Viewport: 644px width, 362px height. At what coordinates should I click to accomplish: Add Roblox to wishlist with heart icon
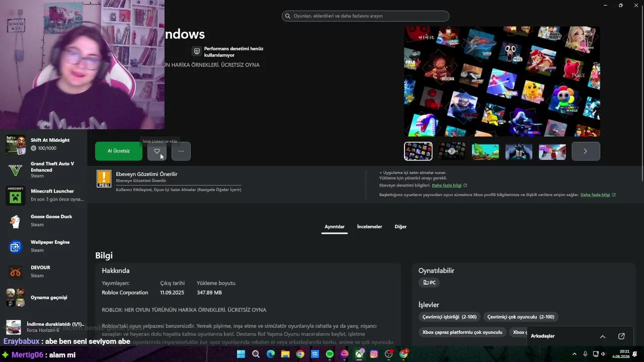[157, 151]
